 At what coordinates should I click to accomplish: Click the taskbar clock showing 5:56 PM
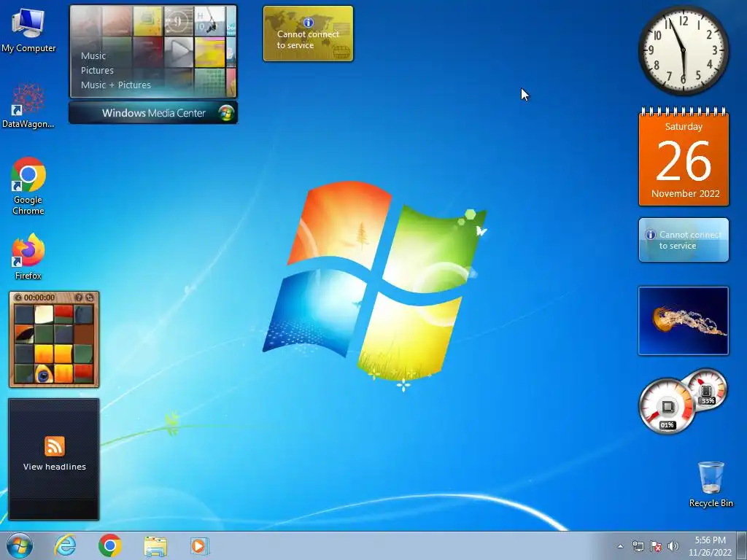710,546
